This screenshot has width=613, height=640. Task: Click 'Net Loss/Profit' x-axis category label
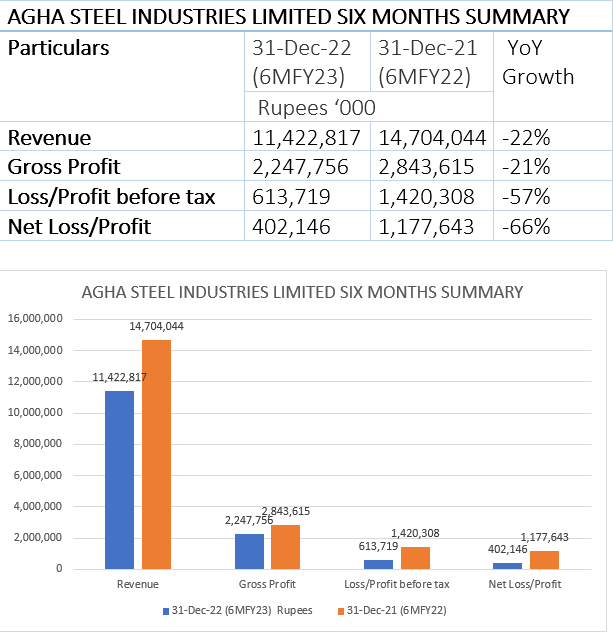(x=525, y=584)
